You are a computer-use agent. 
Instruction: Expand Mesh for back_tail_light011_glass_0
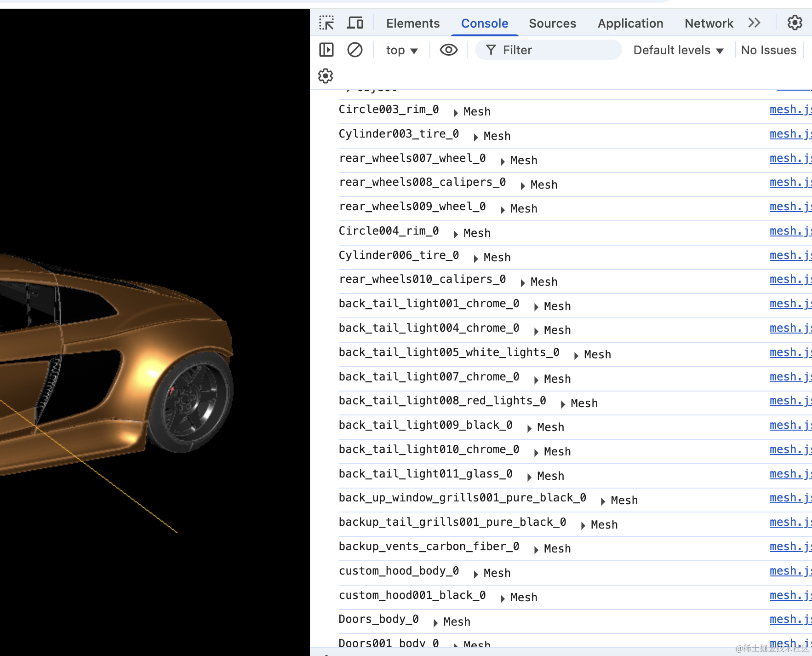tap(529, 477)
